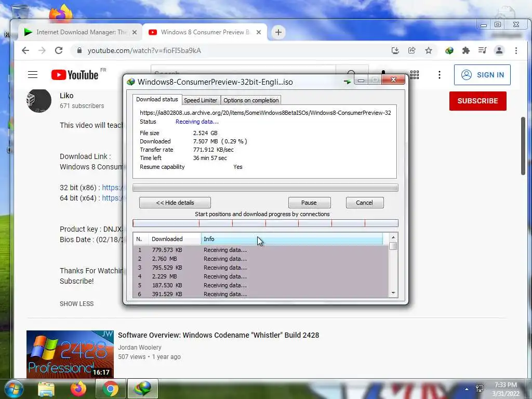The image size is (532, 399).
Task: Select connection row 5 with 187.530 KB
Action: point(261,285)
